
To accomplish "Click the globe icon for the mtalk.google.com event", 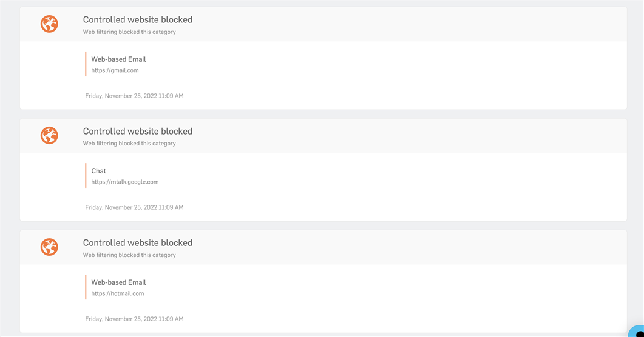I will 49,135.
